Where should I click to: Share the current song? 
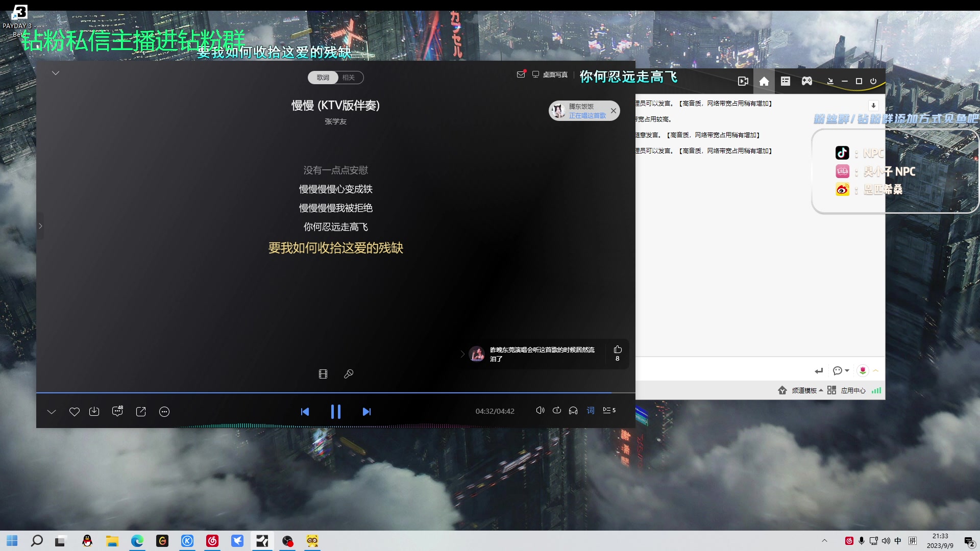[141, 412]
